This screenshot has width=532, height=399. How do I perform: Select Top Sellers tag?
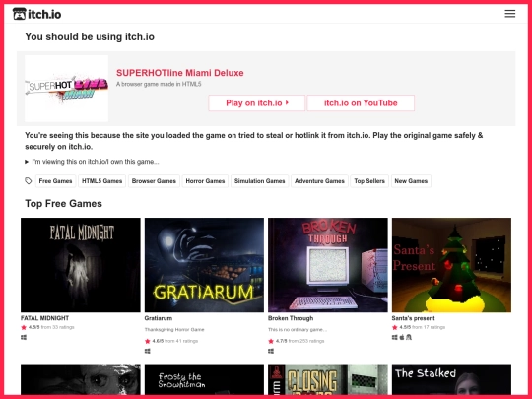(369, 181)
